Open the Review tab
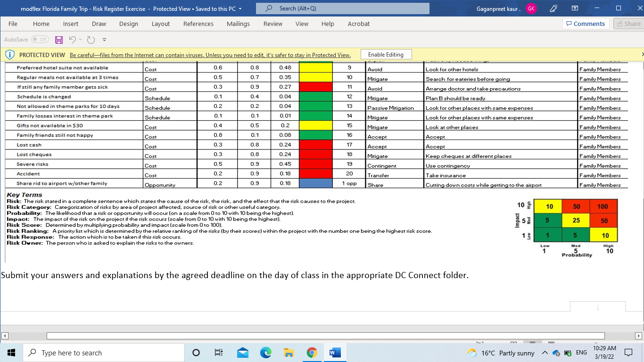This screenshot has width=644, height=362. [273, 24]
